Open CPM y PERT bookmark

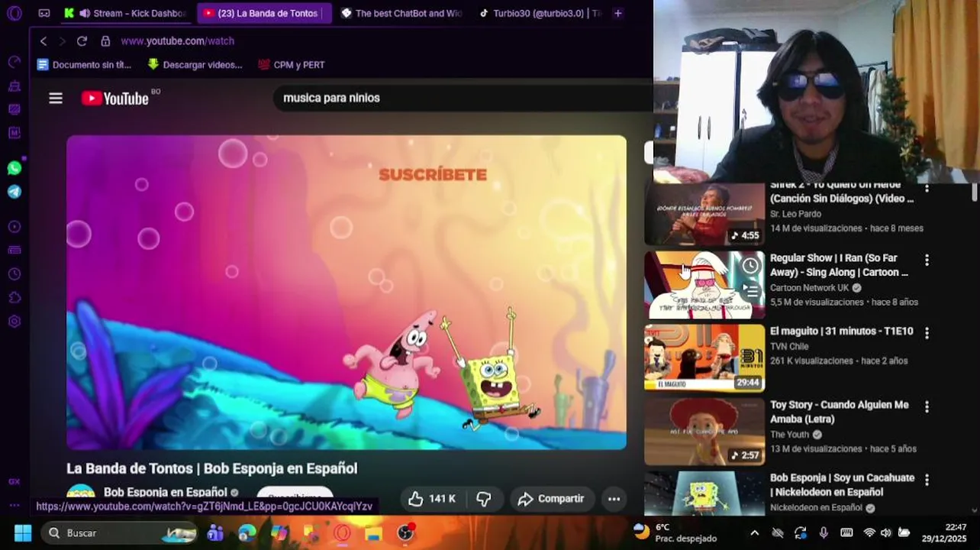291,65
